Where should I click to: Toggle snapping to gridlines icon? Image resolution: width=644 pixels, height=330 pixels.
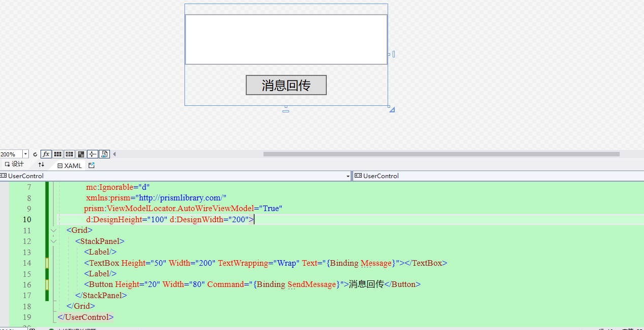point(69,154)
